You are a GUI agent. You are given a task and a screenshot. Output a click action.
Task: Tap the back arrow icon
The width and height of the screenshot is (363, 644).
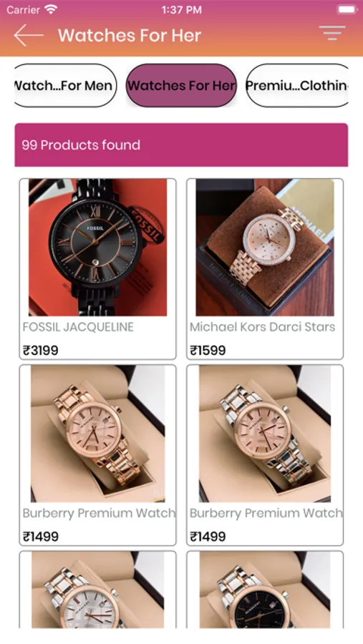29,35
